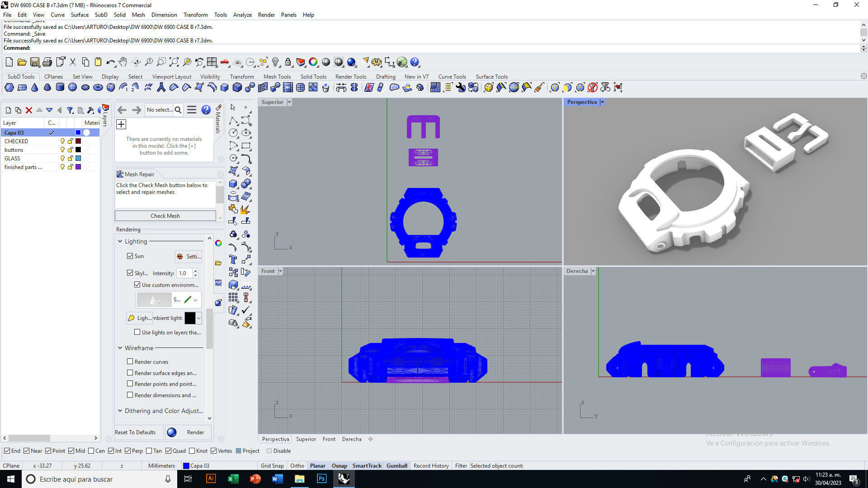
Task: Open the Mesh Tools toolbar tab
Action: pos(277,77)
